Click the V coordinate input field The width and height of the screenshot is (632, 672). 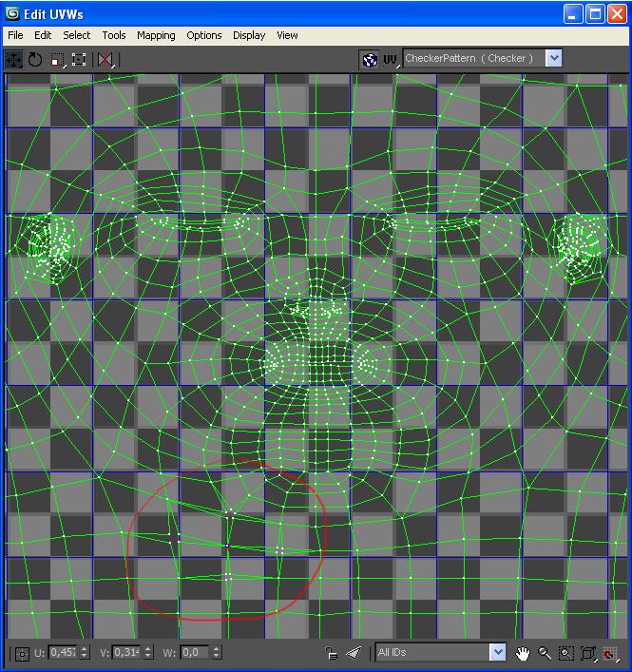pyautogui.click(x=126, y=652)
